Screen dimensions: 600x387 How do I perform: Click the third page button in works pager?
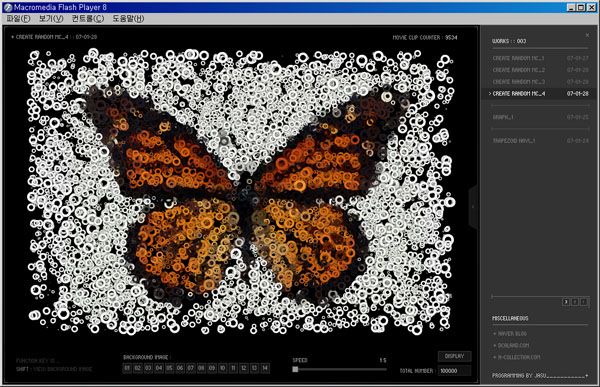pos(584,302)
